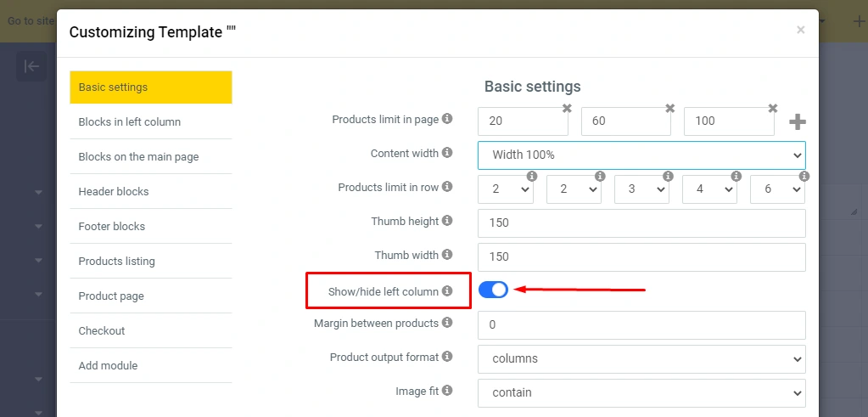Expand the Image fit dropdown
The image size is (868, 417).
tap(641, 392)
